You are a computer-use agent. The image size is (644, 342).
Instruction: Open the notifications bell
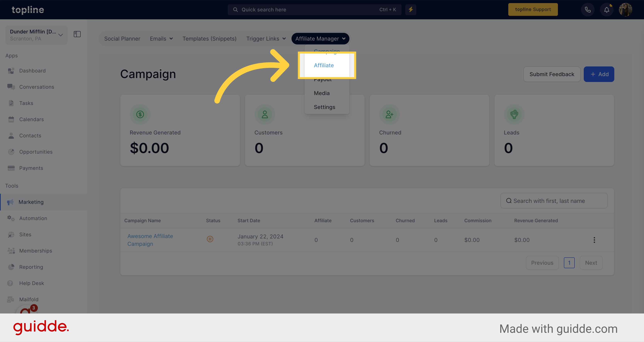coord(607,10)
